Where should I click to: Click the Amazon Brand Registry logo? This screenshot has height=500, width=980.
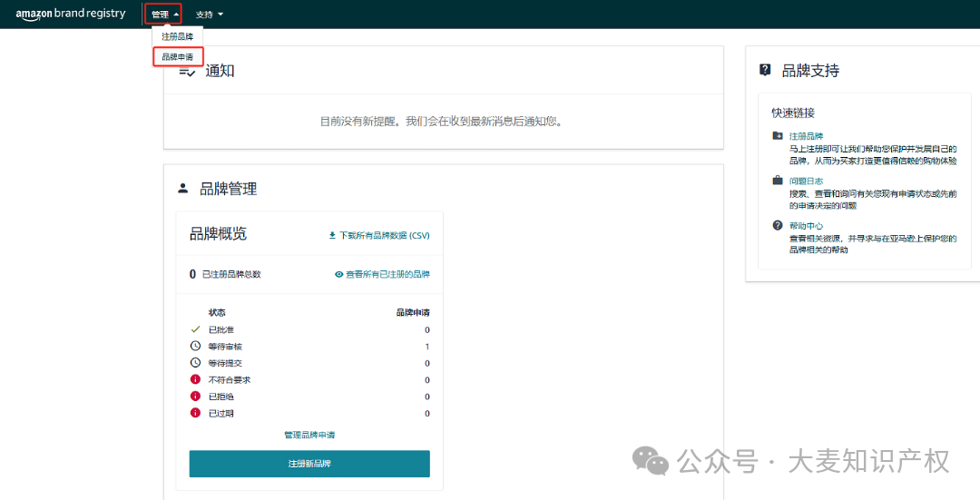(71, 14)
